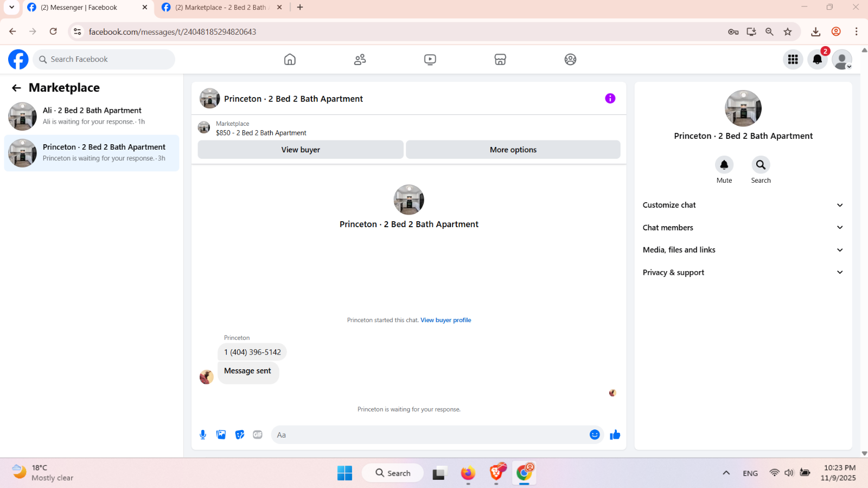The image size is (868, 488).
Task: Open View buyer profile link
Action: coord(445,320)
